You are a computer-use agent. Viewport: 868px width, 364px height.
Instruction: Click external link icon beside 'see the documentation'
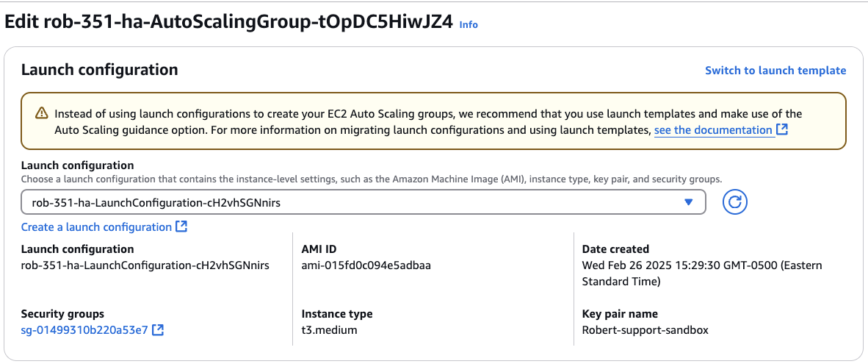(782, 130)
